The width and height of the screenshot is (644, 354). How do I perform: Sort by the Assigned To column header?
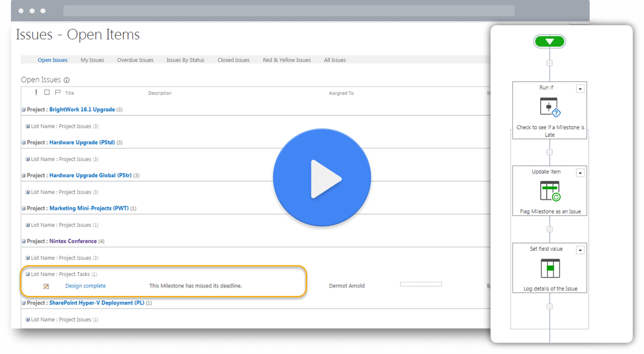coord(341,93)
